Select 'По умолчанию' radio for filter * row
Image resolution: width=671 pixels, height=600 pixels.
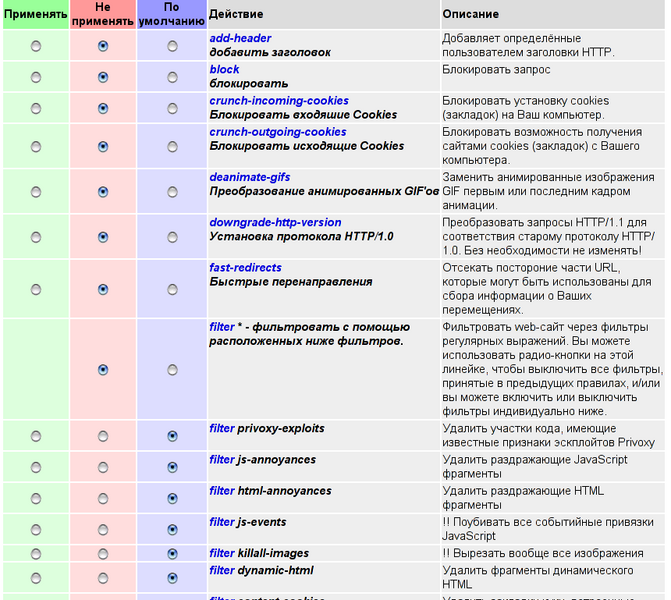(x=172, y=370)
